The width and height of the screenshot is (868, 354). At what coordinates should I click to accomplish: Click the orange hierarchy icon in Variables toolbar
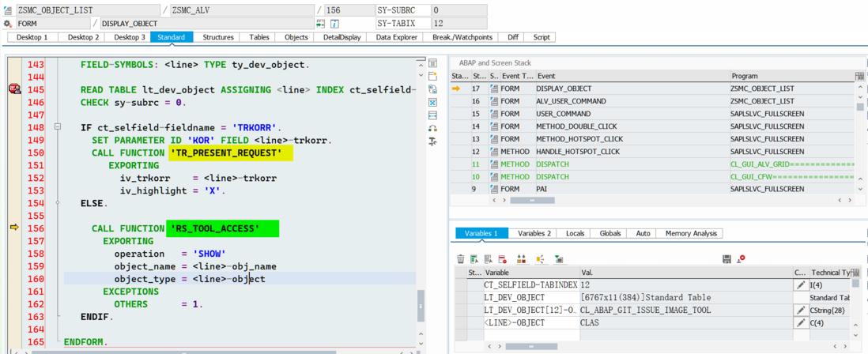[x=540, y=259]
